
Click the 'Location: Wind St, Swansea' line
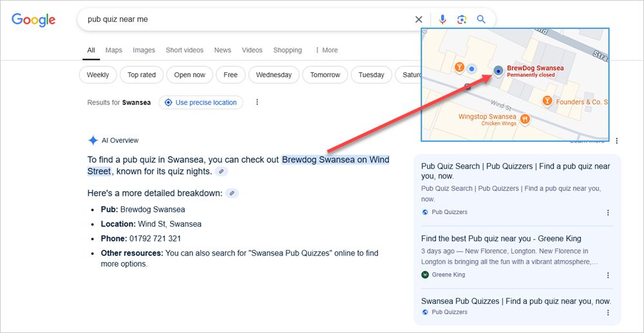(151, 224)
